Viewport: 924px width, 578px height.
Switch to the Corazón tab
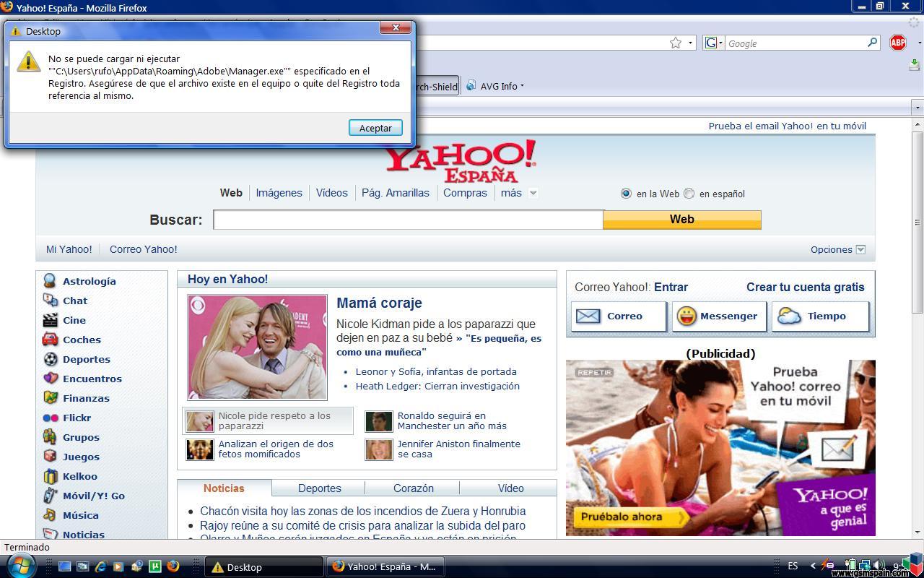point(414,488)
